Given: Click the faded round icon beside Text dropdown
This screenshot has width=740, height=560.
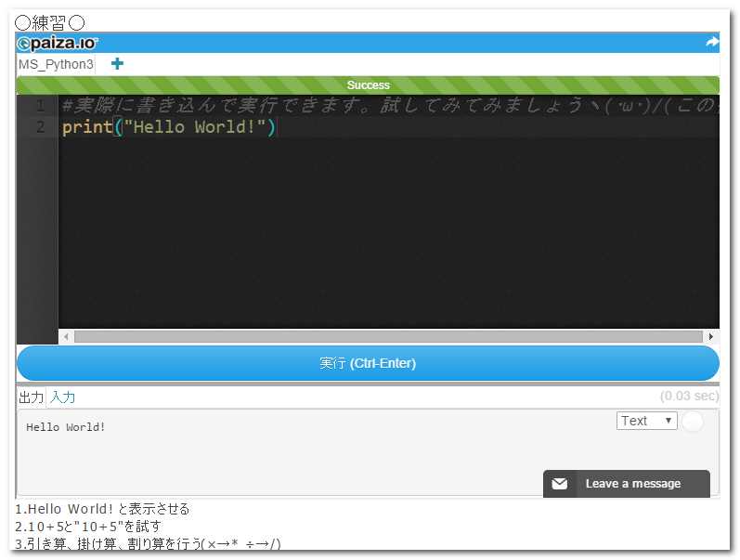Looking at the screenshot, I should [x=693, y=422].
